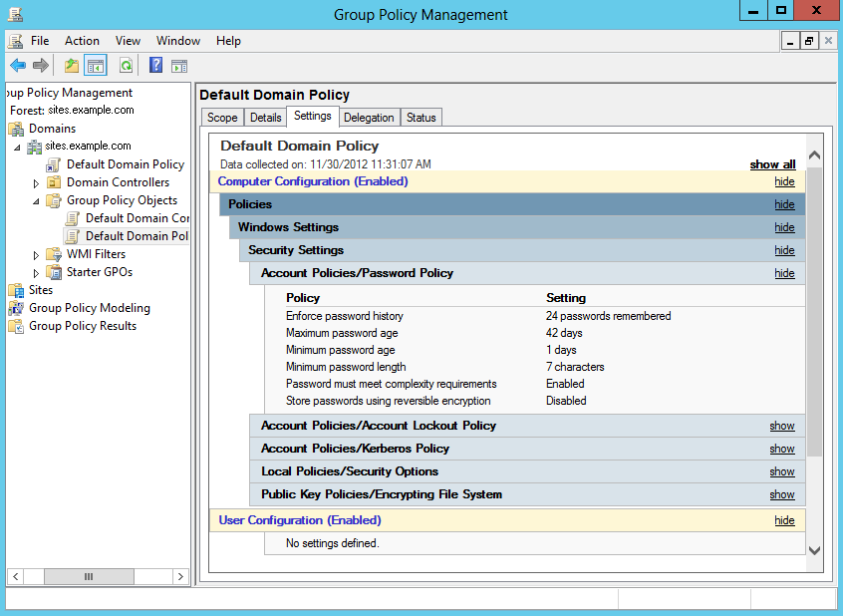Viewport: 843px width, 616px height.
Task: Click the tree pane scroll right arrow
Action: 180,576
